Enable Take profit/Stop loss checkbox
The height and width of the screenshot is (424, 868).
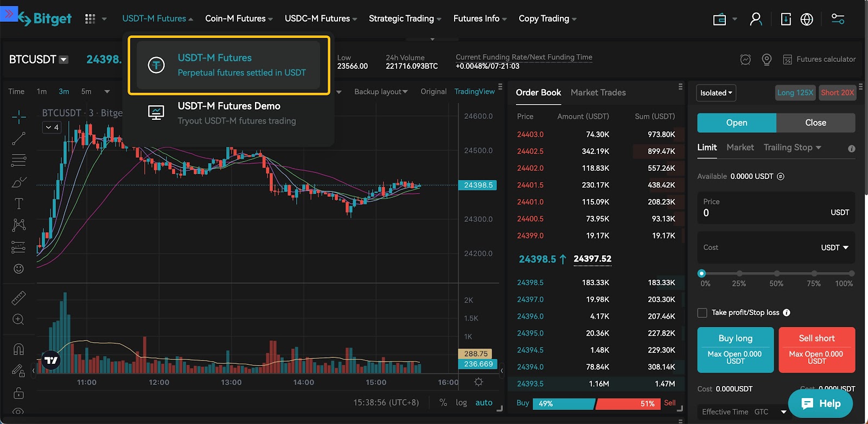[x=702, y=313]
